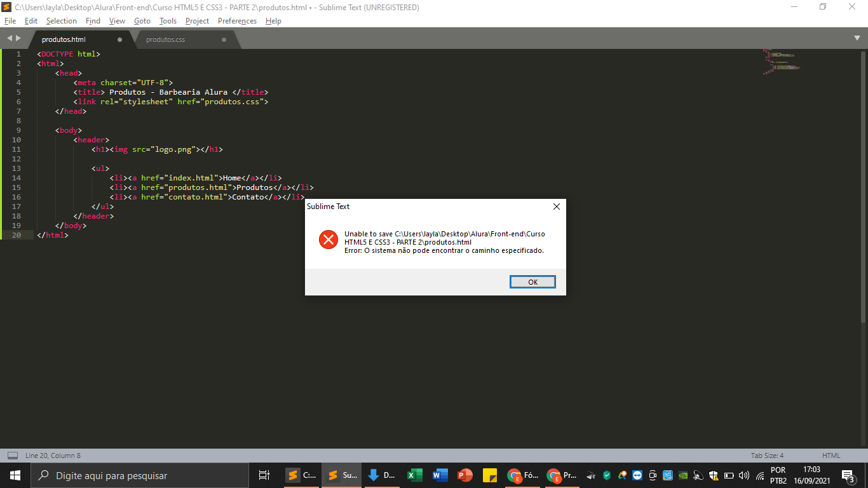Open the Goto menu
Image resolution: width=868 pixels, height=488 pixels.
(142, 21)
